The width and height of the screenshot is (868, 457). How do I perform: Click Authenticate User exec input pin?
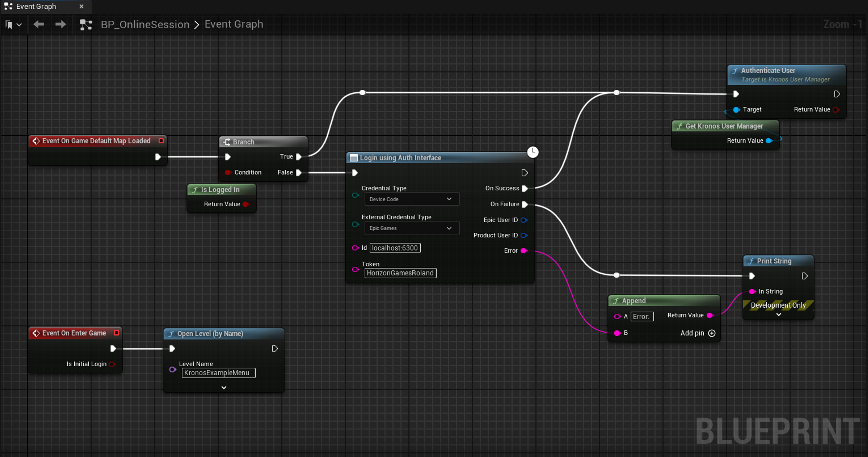(736, 94)
